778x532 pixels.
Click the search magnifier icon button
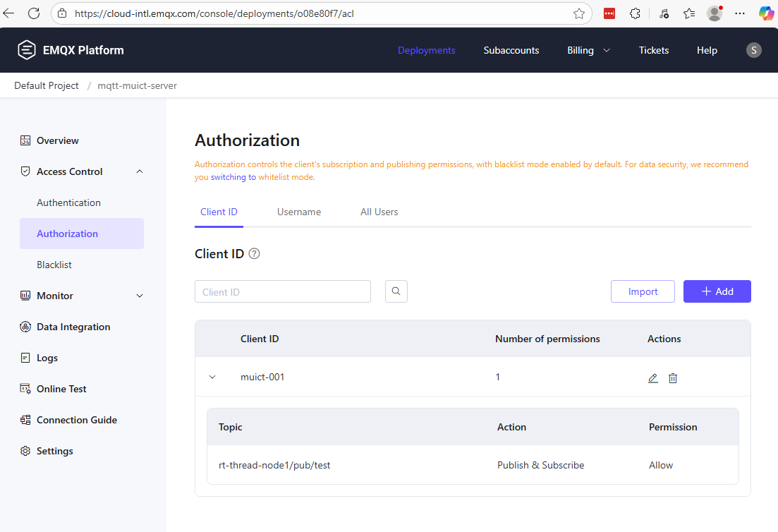[x=396, y=291]
